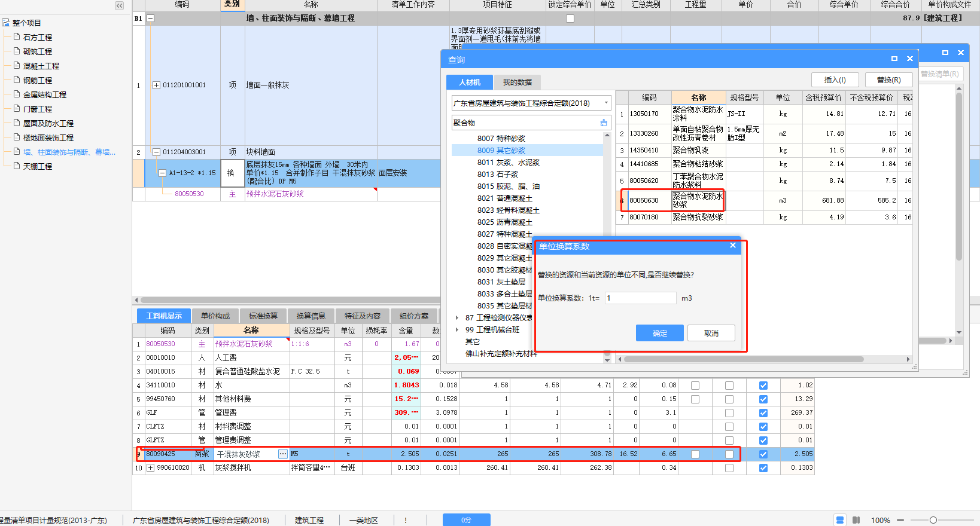Screen dimensions: 980x526
Task: Expand row 990610020 灰浆搅拌机
Action: pyautogui.click(x=151, y=468)
